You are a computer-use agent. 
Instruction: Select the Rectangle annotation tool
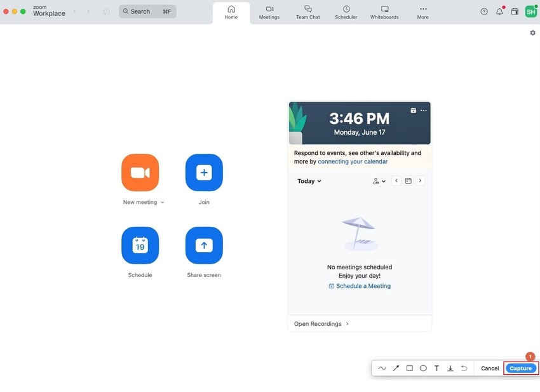coord(409,368)
